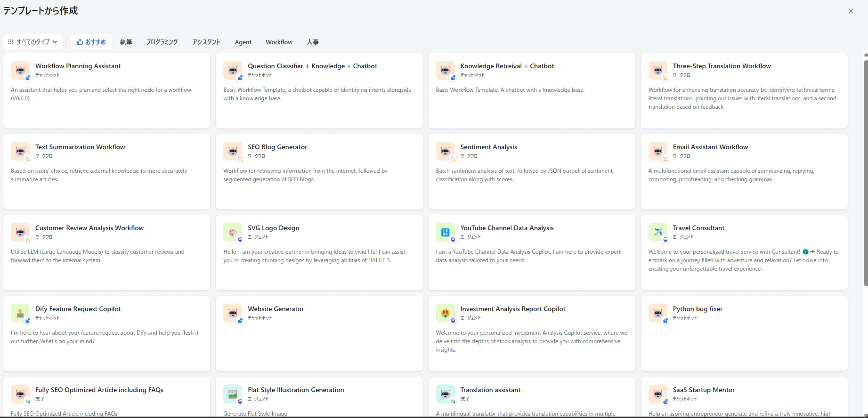This screenshot has height=418, width=868.
Task: Click the Fully SEO Optimized Article icon
Action: [20, 394]
